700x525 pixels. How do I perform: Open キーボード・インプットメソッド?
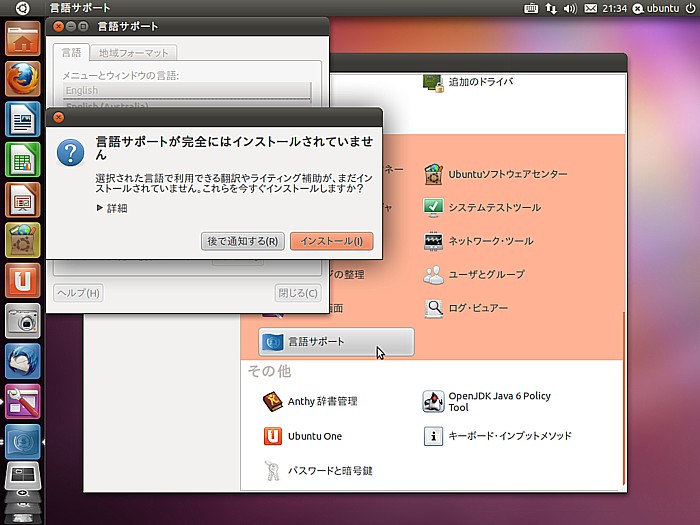(497, 436)
